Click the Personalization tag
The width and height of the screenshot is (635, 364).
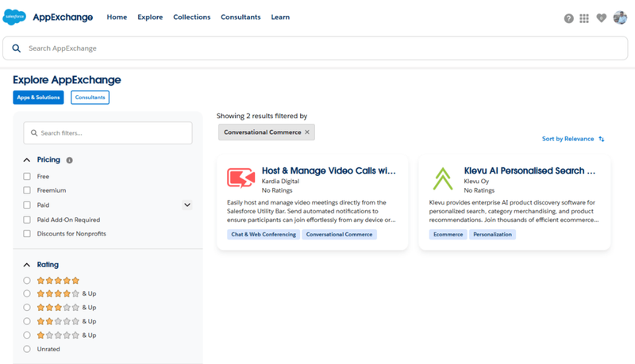492,235
